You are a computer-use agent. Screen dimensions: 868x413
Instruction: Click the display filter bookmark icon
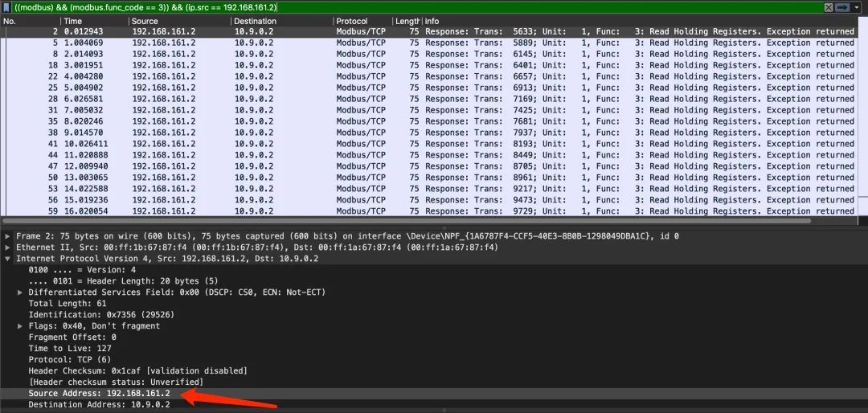pyautogui.click(x=6, y=7)
